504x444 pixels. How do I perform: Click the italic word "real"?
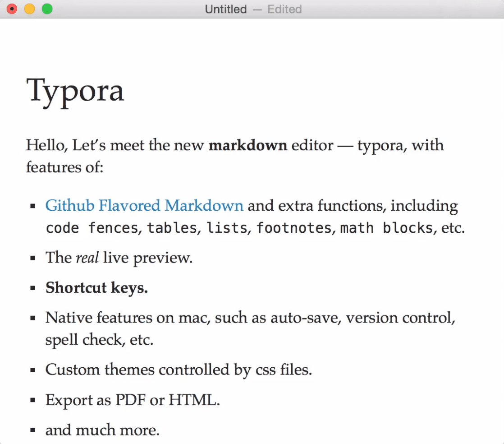tap(87, 258)
